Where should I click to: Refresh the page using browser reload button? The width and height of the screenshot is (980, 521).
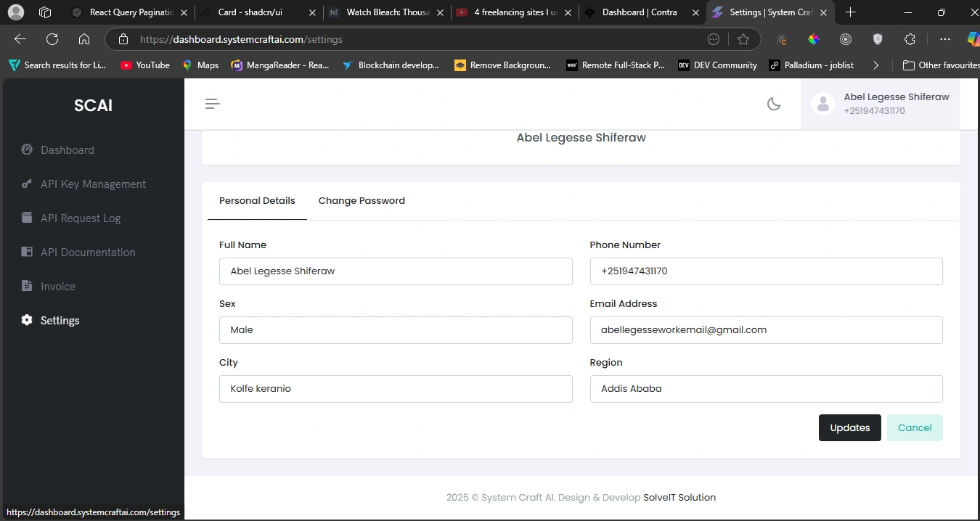(x=52, y=39)
